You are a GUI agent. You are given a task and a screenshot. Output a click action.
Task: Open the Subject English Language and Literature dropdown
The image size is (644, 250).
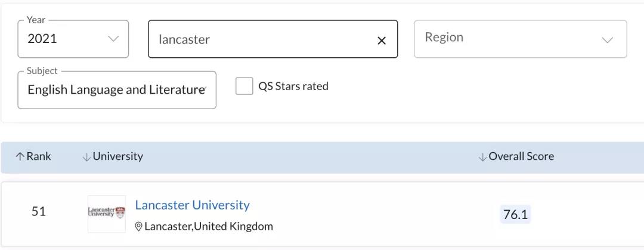click(x=117, y=90)
